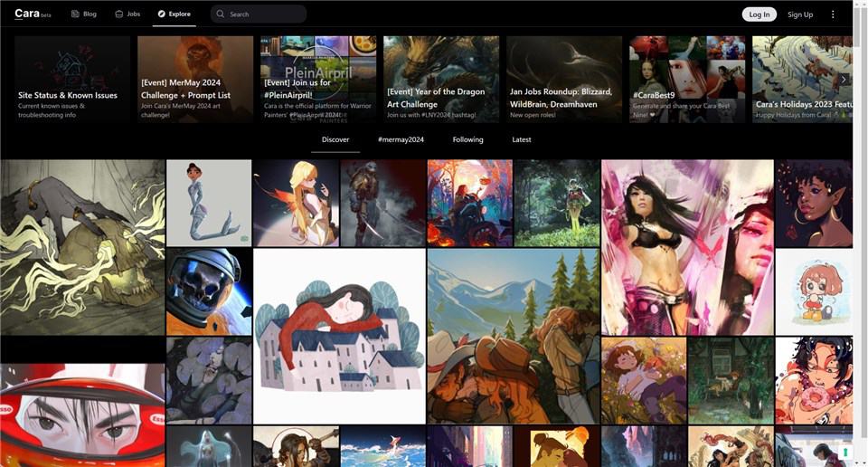Open the elf with hoop earring portrait
This screenshot has height=467, width=868.
pyautogui.click(x=814, y=204)
